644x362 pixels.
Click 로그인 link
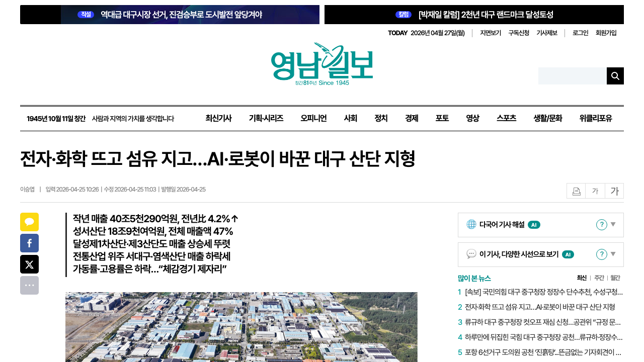[x=581, y=33]
